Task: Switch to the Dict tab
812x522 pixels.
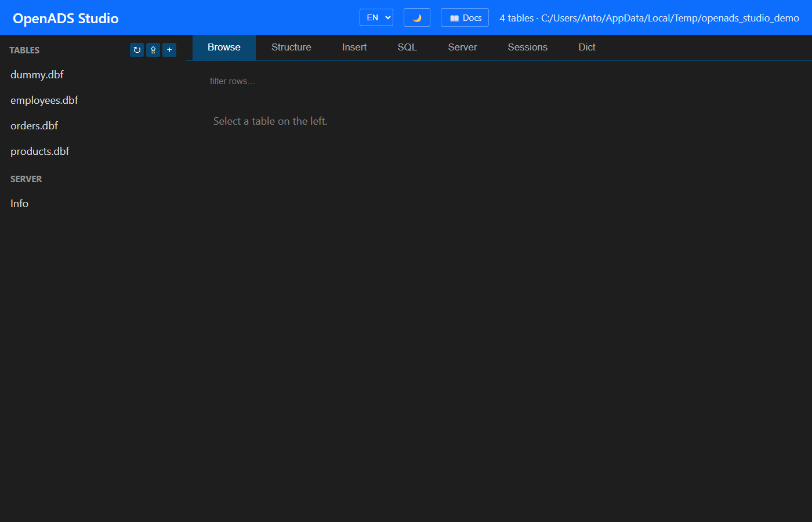Action: [x=587, y=48]
